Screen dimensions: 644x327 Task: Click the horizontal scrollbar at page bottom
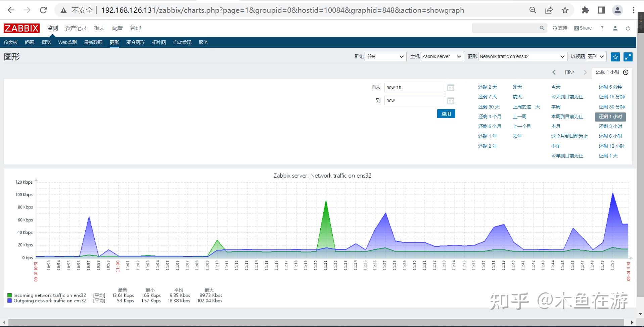click(x=316, y=322)
